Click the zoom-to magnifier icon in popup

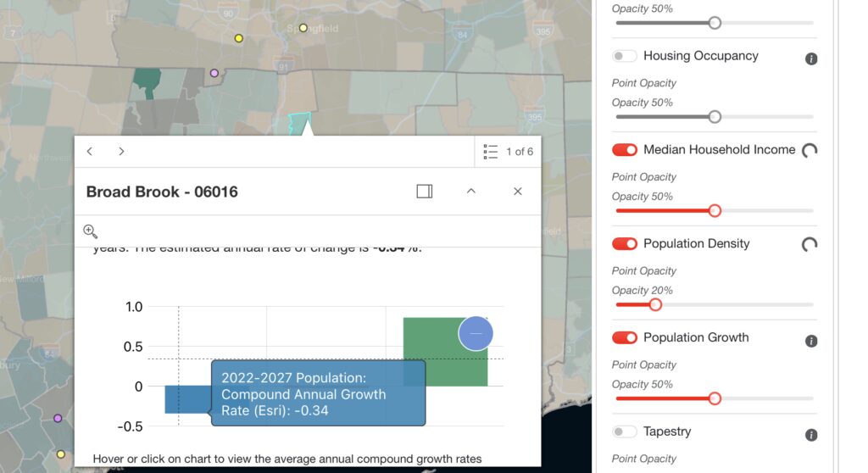point(91,231)
